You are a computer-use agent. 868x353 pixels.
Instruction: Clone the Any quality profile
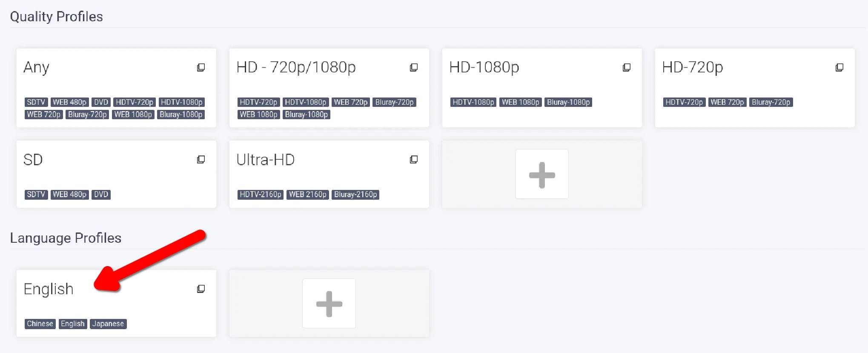point(201,67)
